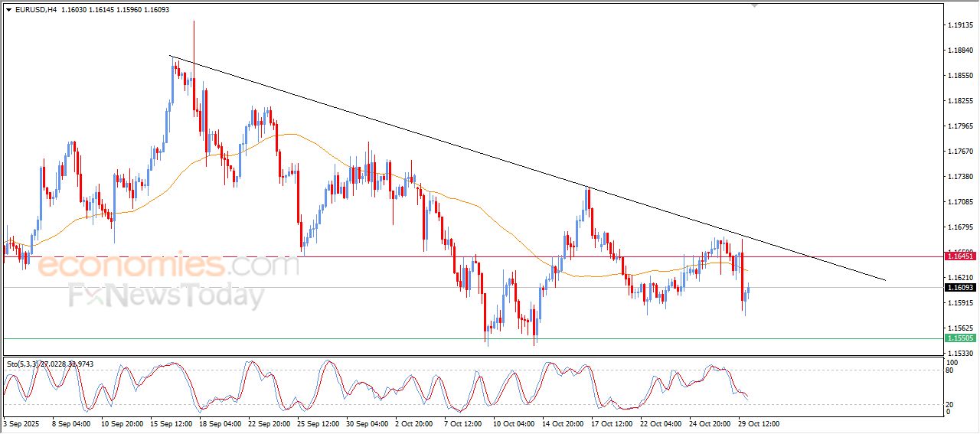Click the economies.com watermark logo
Screen dimensions: 980x434
[x=168, y=266]
